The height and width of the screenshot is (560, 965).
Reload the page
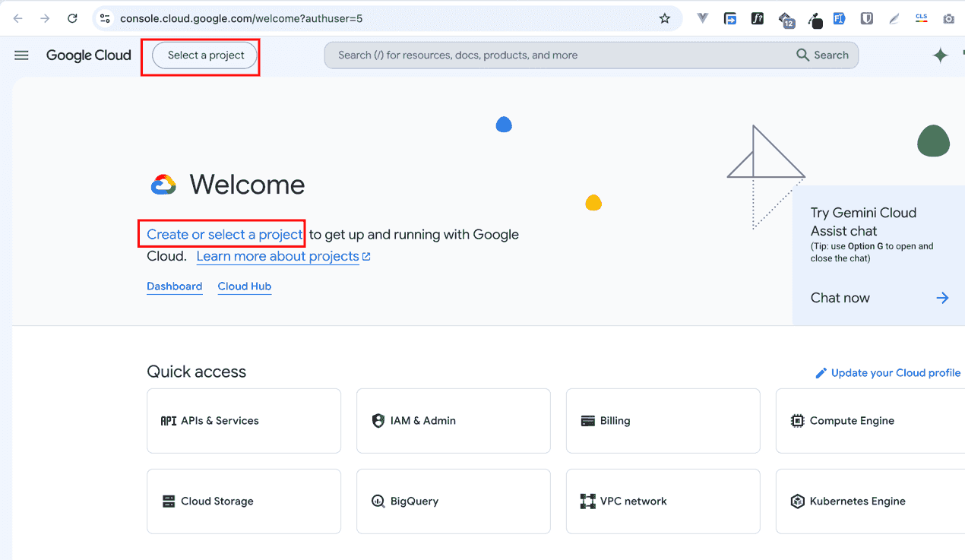click(x=72, y=18)
